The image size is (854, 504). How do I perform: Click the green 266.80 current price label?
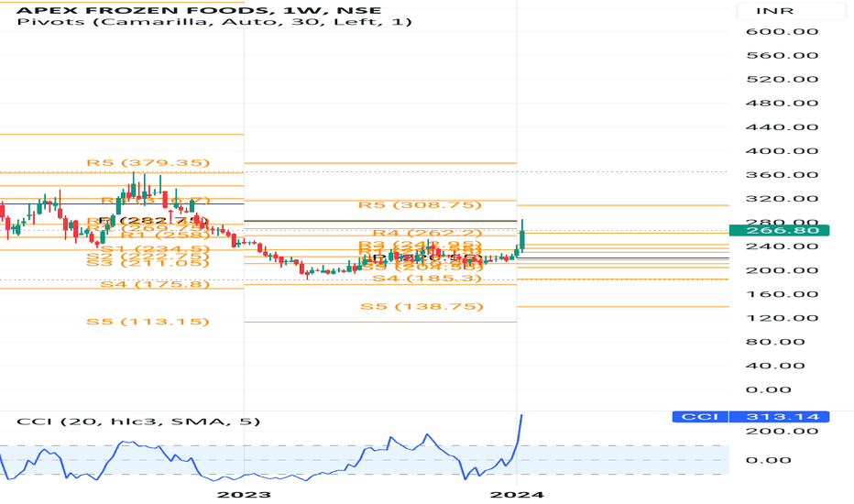779,231
